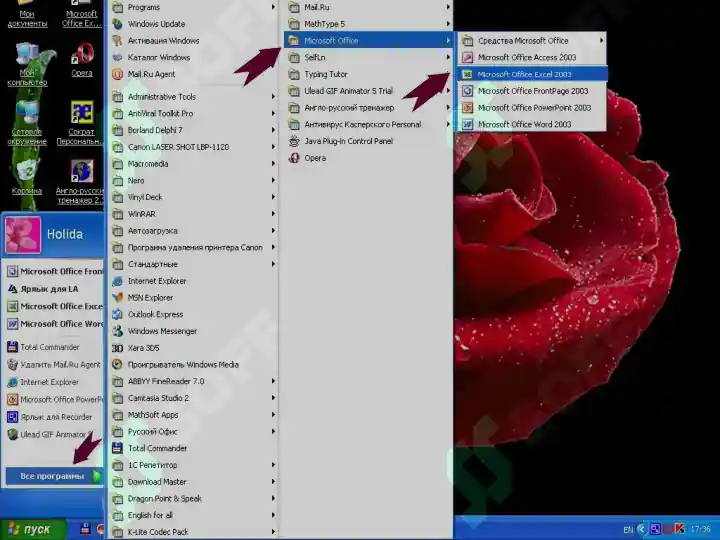Expand the MathType 5 folder

(368, 24)
